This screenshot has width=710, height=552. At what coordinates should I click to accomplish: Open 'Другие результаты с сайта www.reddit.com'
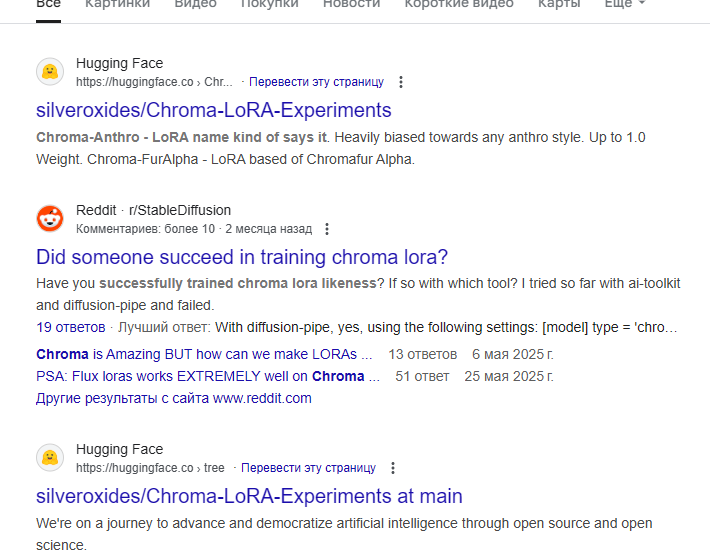pos(173,398)
